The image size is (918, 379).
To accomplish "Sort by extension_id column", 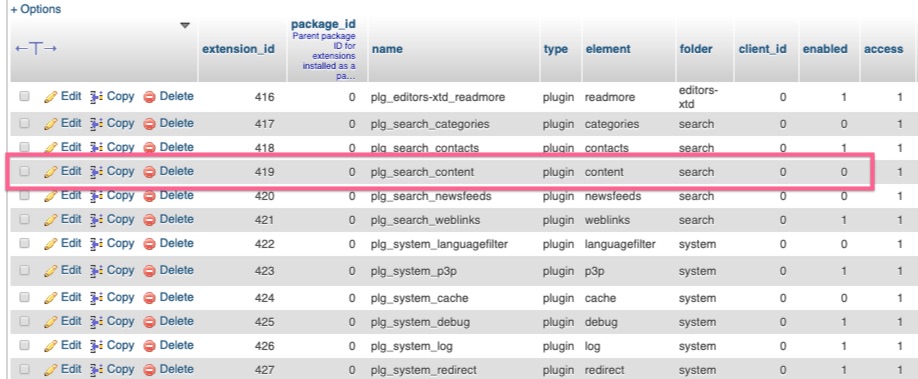I will tap(238, 49).
